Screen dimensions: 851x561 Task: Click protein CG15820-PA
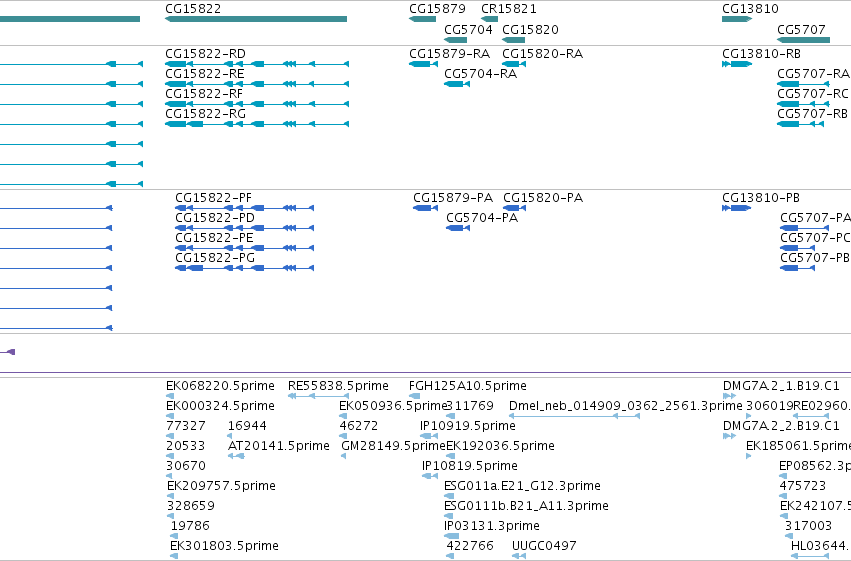[x=514, y=208]
